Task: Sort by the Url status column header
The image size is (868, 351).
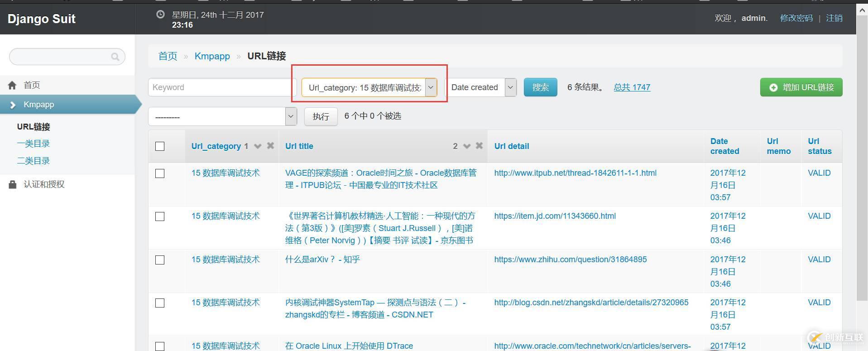Action: (820, 146)
